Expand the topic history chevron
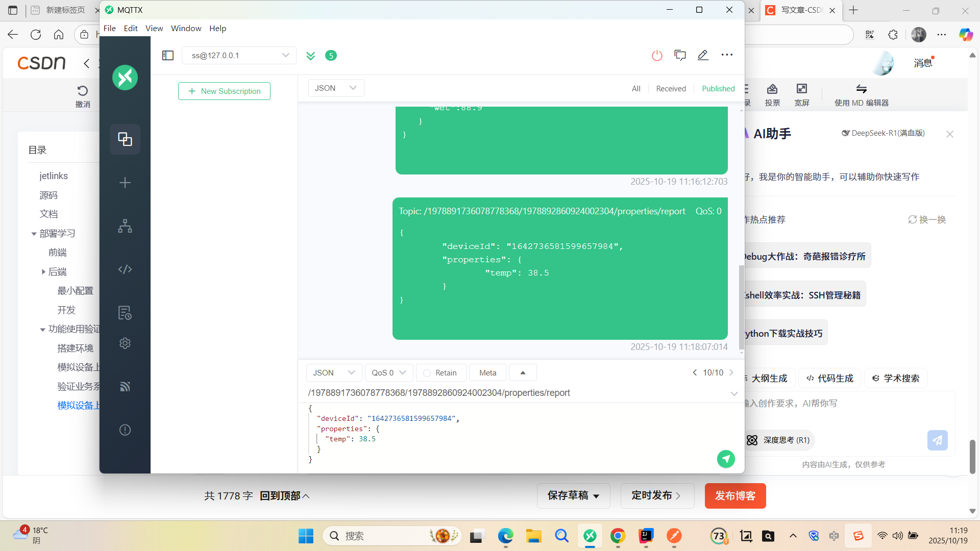 click(734, 393)
